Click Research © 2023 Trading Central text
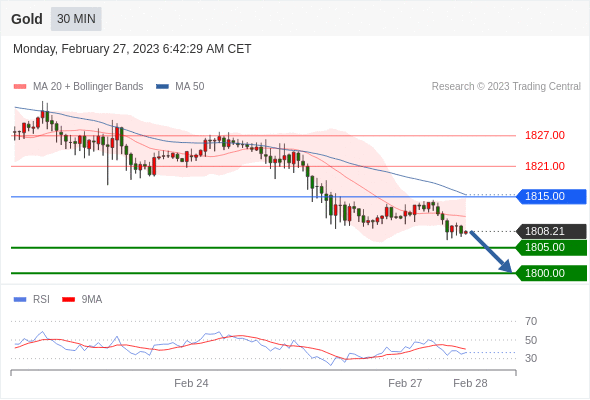 coord(506,87)
